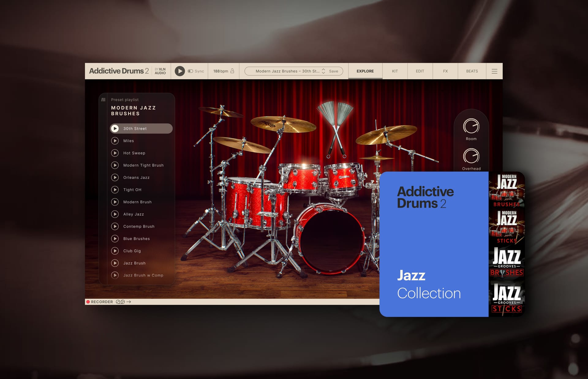Toggle the Sync switch

(x=190, y=71)
